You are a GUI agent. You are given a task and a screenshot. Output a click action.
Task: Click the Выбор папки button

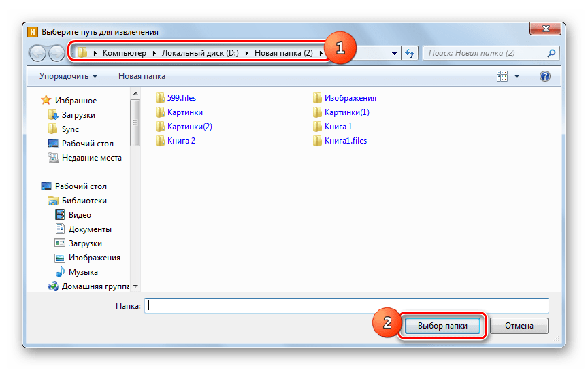[x=442, y=326]
